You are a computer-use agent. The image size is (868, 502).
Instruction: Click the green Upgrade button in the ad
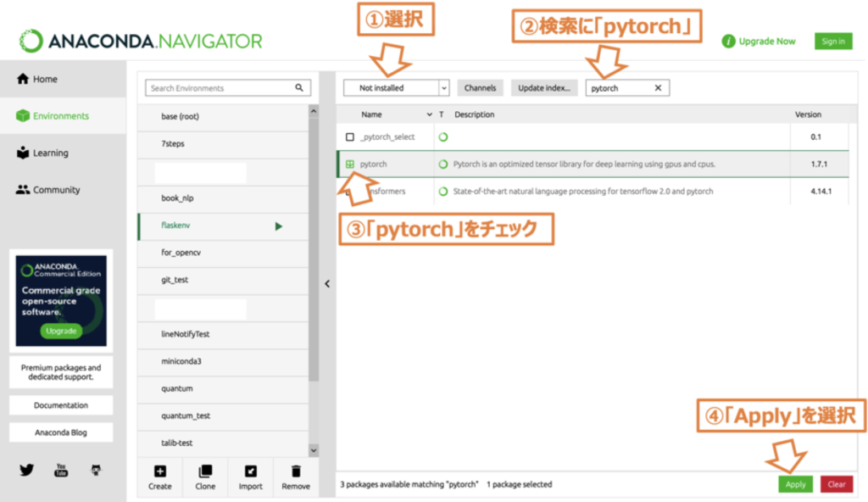pos(61,331)
